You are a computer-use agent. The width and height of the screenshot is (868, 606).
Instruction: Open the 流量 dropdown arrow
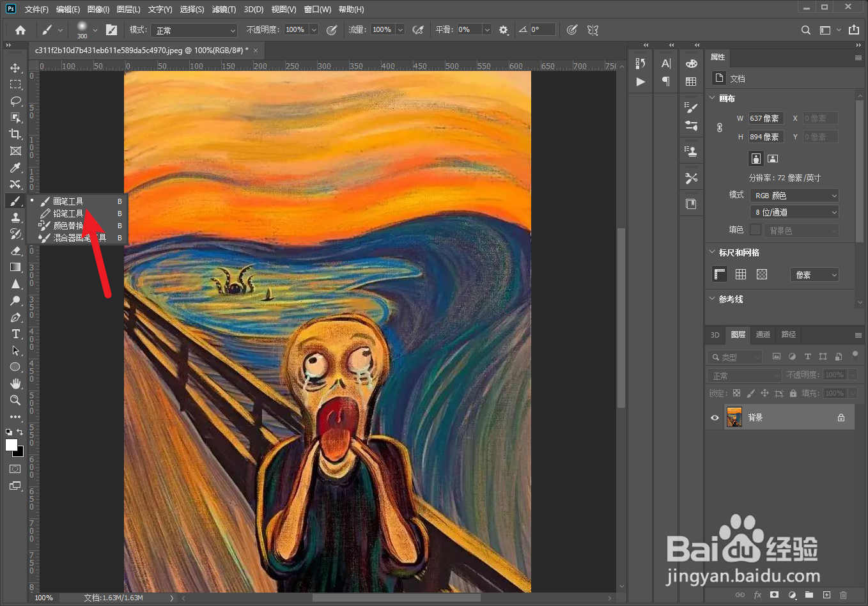pyautogui.click(x=400, y=30)
